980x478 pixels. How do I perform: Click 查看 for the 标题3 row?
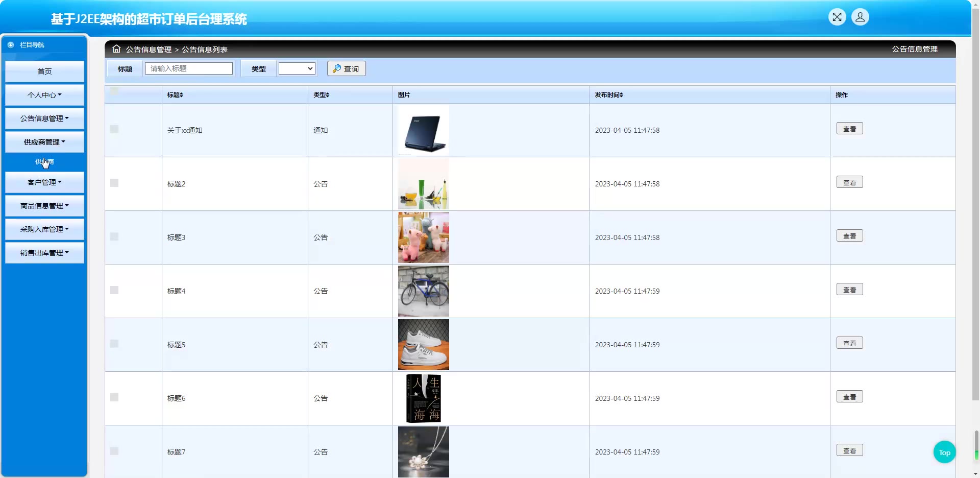click(849, 236)
